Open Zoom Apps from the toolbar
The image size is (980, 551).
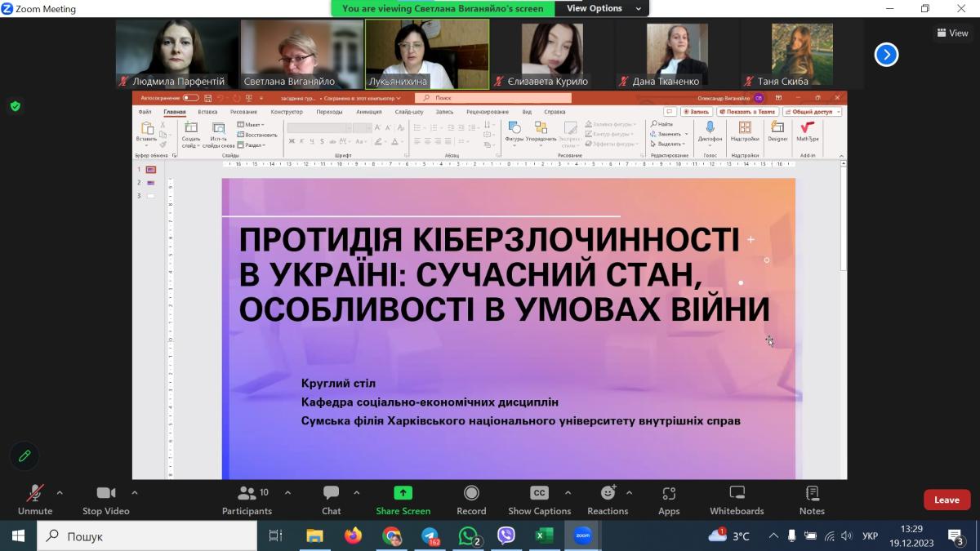[669, 500]
